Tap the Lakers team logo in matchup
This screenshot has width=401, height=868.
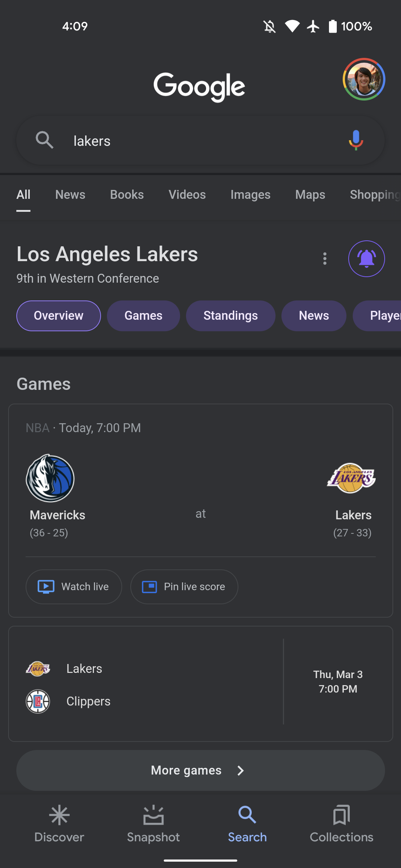(x=351, y=478)
